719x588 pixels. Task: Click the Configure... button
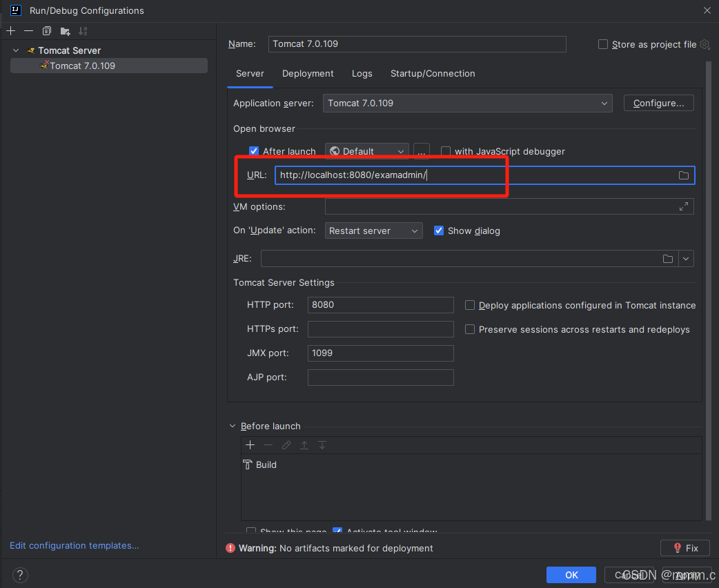pyautogui.click(x=658, y=104)
